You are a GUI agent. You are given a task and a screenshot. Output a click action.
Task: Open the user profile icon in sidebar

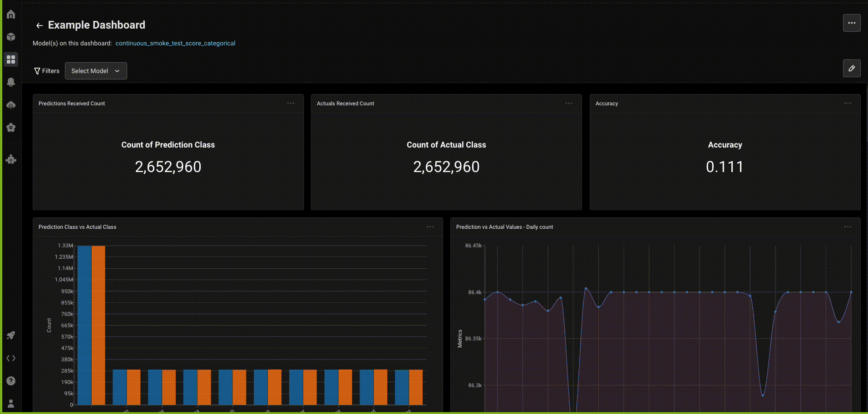(11, 404)
